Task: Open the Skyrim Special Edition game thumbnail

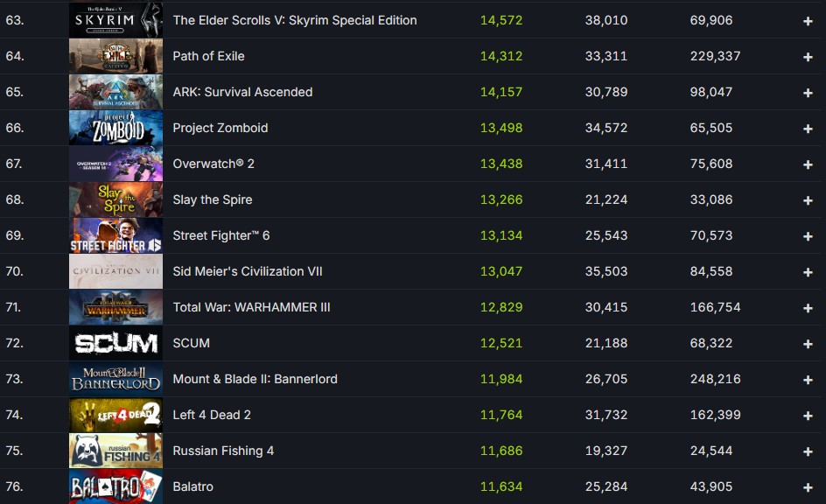Action: (115, 20)
